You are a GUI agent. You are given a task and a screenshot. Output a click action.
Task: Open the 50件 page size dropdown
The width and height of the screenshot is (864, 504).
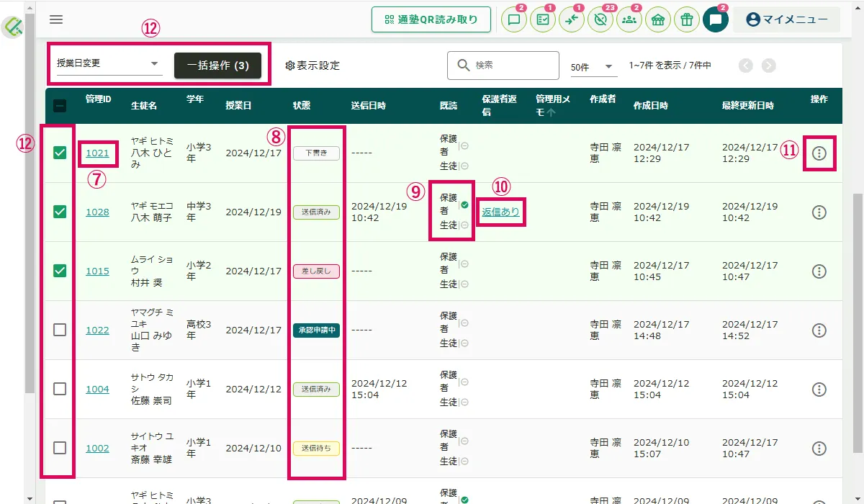click(x=593, y=67)
